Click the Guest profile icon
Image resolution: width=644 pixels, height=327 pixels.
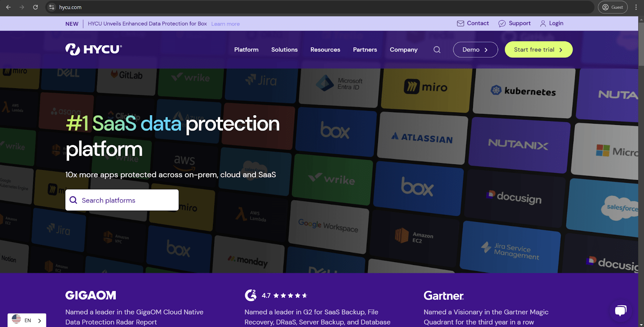[612, 7]
